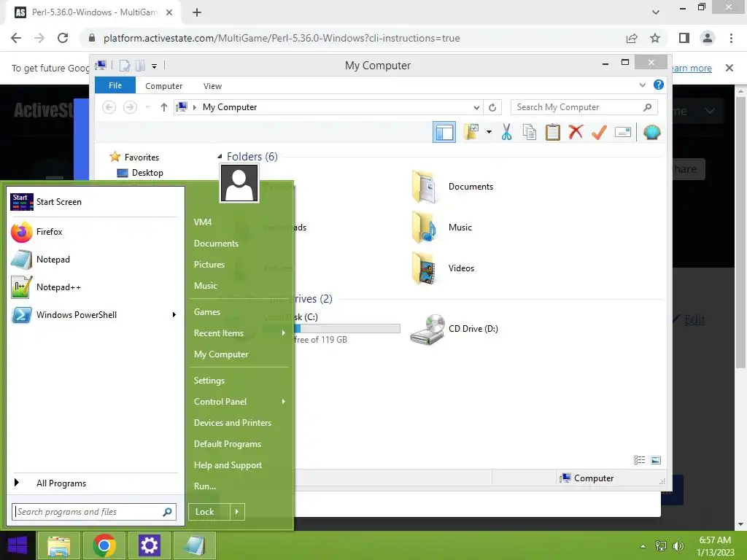The width and height of the screenshot is (747, 560).
Task: Expand Windows PowerShell submenu arrow
Action: 174,315
